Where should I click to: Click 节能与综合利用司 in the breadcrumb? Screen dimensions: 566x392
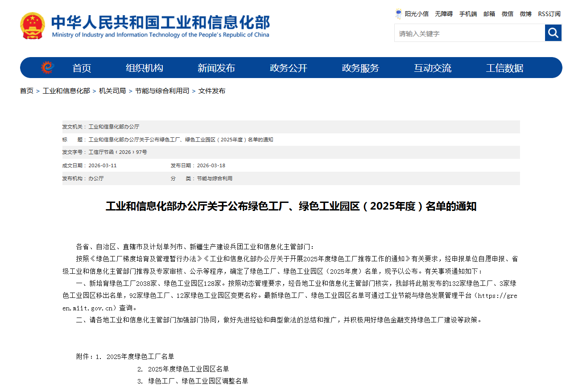pos(162,91)
